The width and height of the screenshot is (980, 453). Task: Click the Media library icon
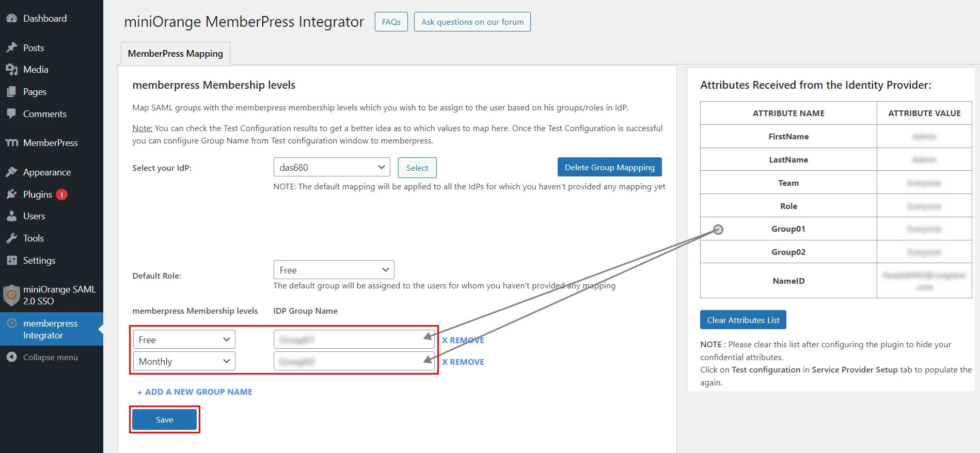11,69
